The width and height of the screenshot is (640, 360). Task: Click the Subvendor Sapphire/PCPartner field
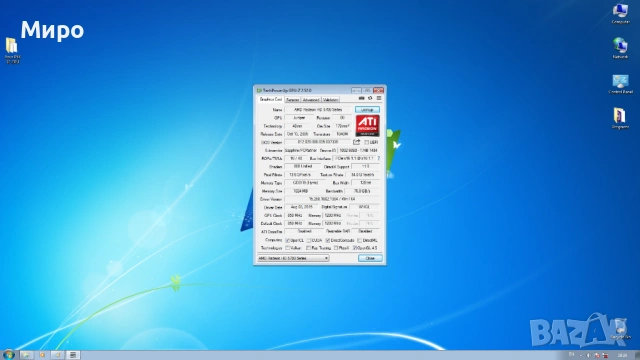[301, 151]
